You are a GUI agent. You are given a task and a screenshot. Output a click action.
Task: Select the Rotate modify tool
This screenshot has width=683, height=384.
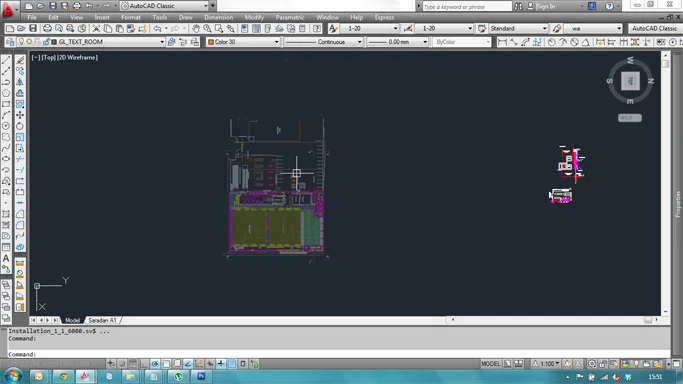(x=20, y=126)
